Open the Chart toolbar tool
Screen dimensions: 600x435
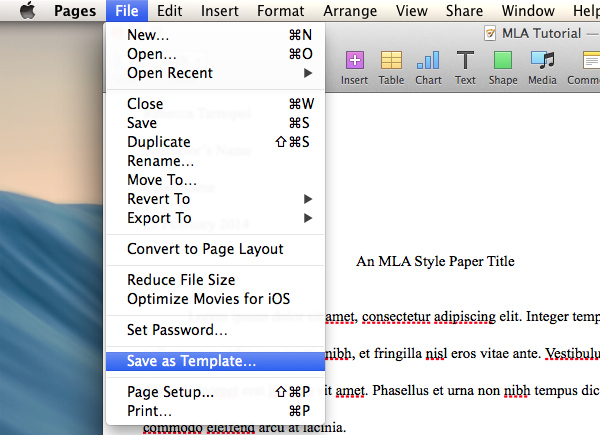pos(428,66)
